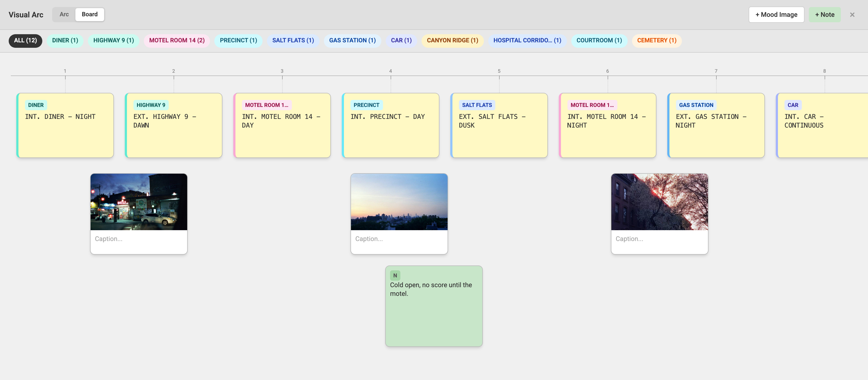Image resolution: width=868 pixels, height=380 pixels.
Task: Add a new mood image
Action: tap(776, 14)
